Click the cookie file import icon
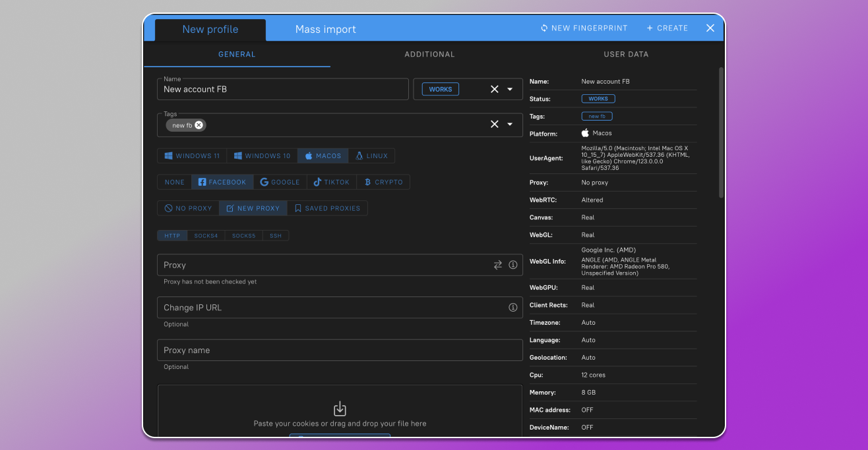The width and height of the screenshot is (868, 450). tap(340, 408)
